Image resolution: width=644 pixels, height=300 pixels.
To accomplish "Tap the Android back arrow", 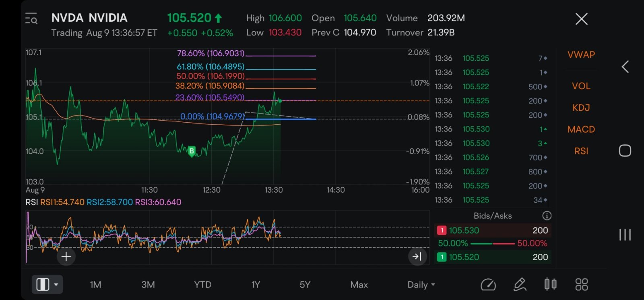I will (x=625, y=67).
